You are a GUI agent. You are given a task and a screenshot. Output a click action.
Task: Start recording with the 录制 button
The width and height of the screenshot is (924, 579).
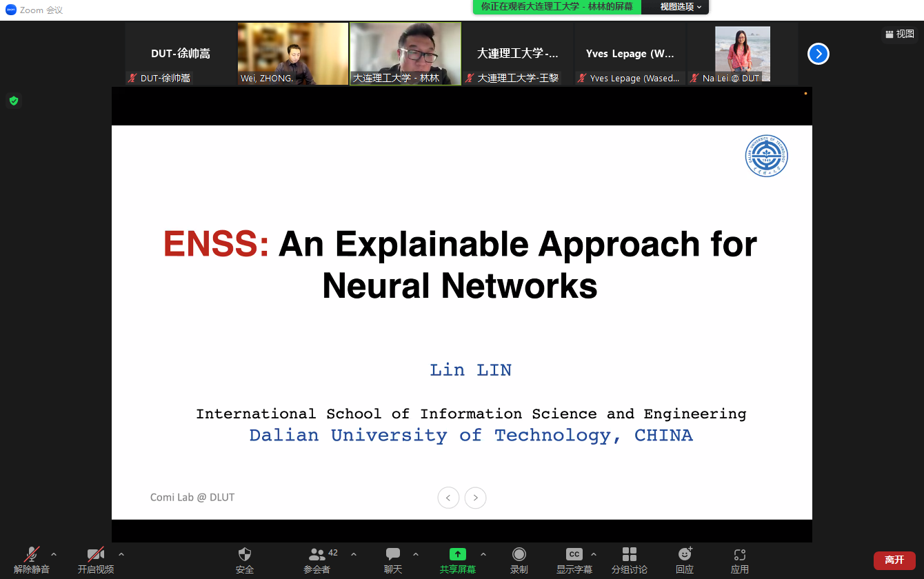click(x=519, y=555)
